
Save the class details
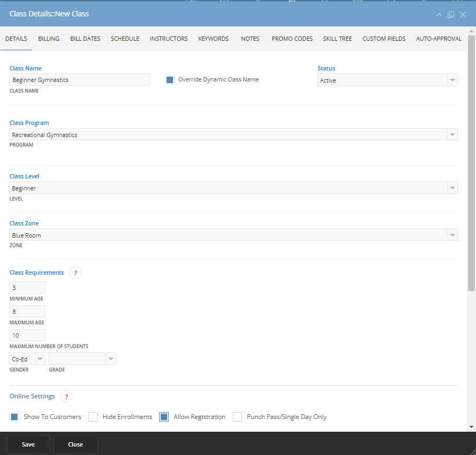(x=28, y=444)
